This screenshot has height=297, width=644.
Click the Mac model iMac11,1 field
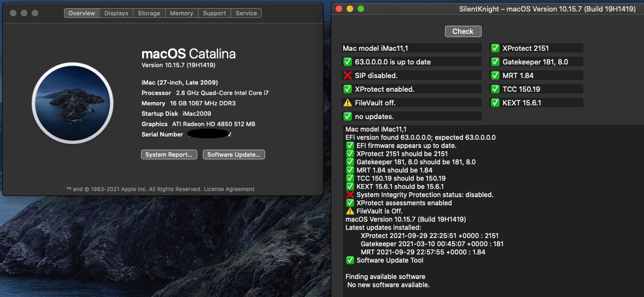[x=412, y=48]
